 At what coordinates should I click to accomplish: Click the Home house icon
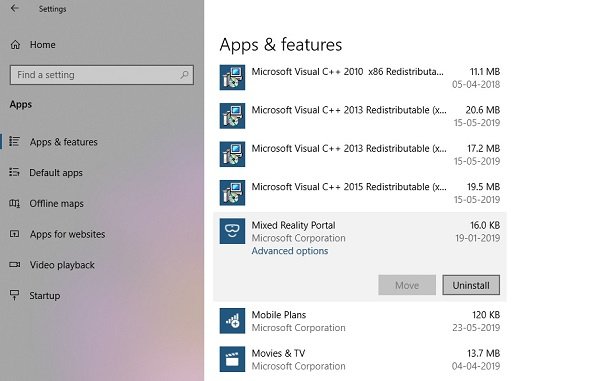(x=15, y=45)
